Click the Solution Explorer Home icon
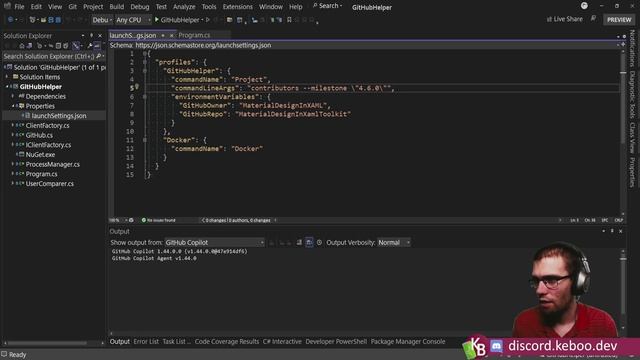640x360 pixels. (x=22, y=46)
